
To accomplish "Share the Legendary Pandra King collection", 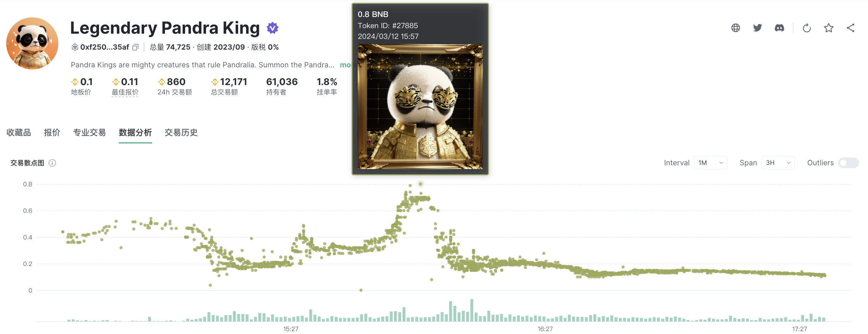I will pos(850,28).
